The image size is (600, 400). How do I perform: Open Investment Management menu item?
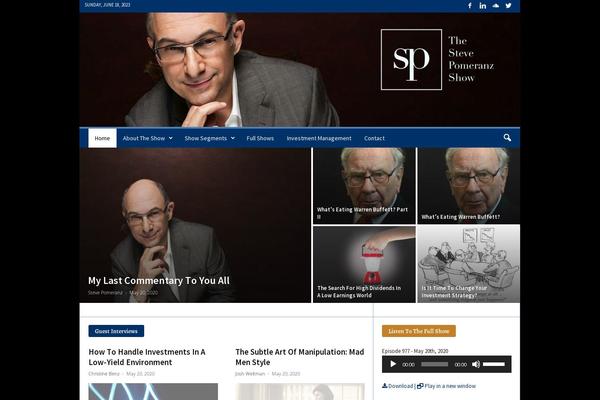(319, 138)
